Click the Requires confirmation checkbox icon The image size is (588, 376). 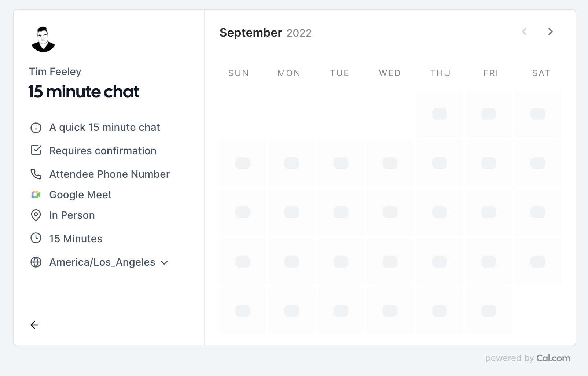click(36, 150)
